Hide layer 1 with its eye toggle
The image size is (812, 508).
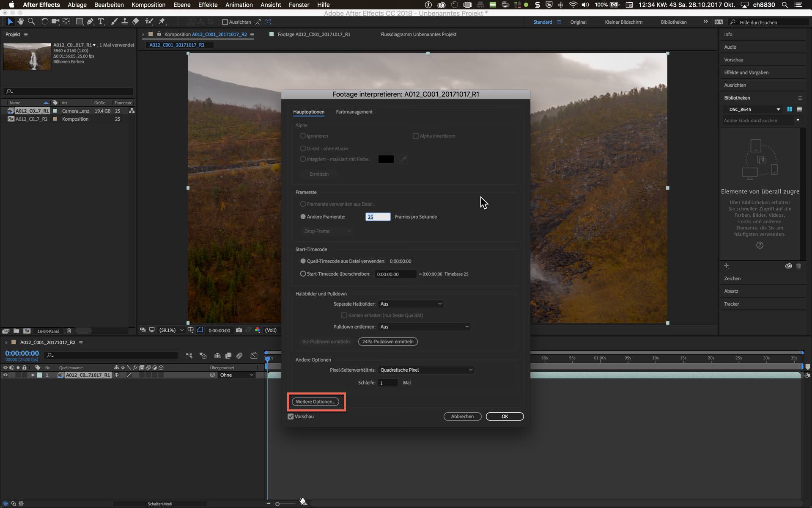click(5, 375)
